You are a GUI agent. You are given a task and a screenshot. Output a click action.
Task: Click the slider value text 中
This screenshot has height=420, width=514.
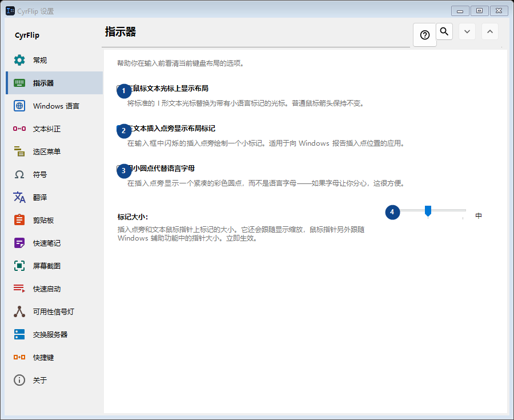click(x=479, y=216)
